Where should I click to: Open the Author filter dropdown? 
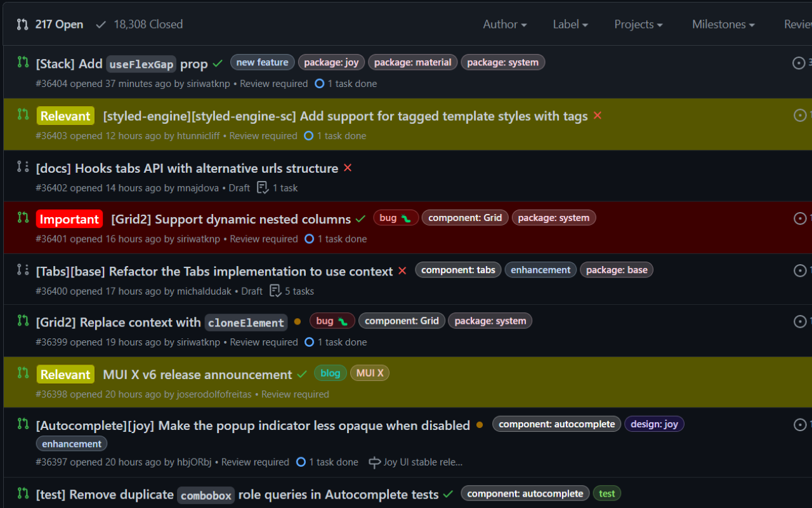(505, 24)
